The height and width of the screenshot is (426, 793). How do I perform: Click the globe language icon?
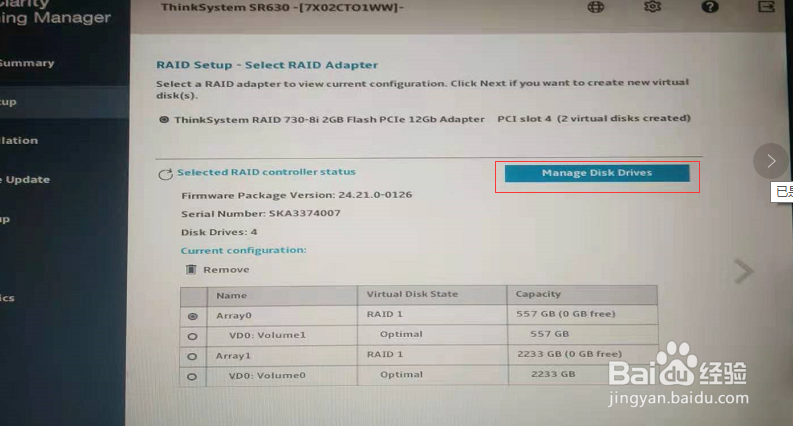coord(596,7)
